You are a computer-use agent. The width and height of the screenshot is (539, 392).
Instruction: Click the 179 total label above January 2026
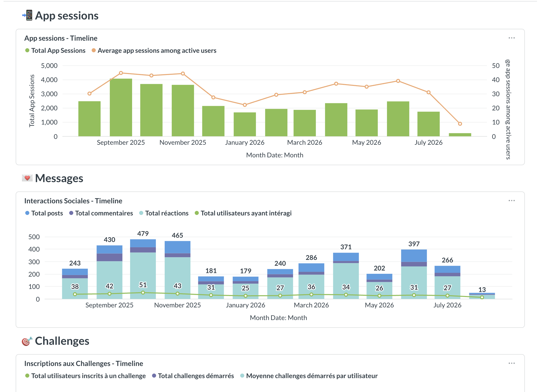[246, 271]
